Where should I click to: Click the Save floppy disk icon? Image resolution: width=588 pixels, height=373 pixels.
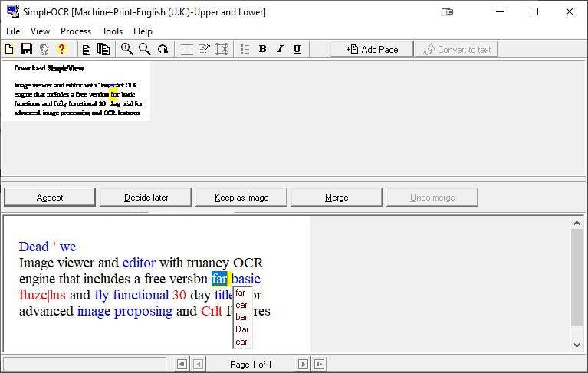(x=26, y=49)
